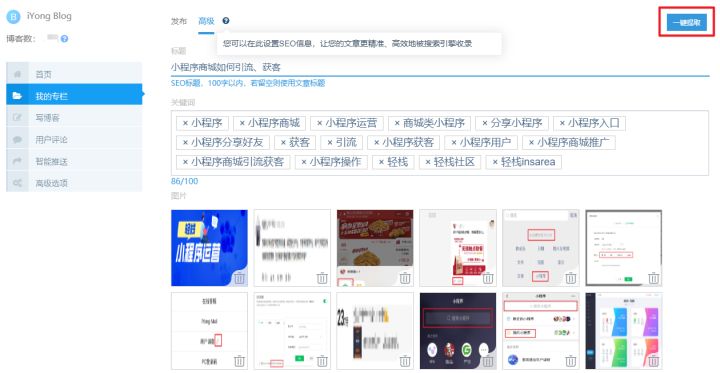The image size is (720, 373).
Task: Click the help icon next to 博客数
Action: (x=64, y=39)
